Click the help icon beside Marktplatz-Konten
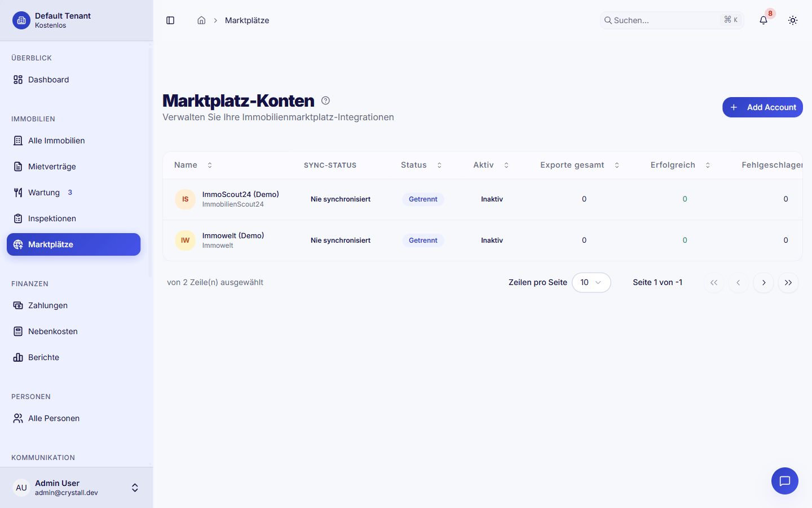This screenshot has height=508, width=812. (325, 100)
